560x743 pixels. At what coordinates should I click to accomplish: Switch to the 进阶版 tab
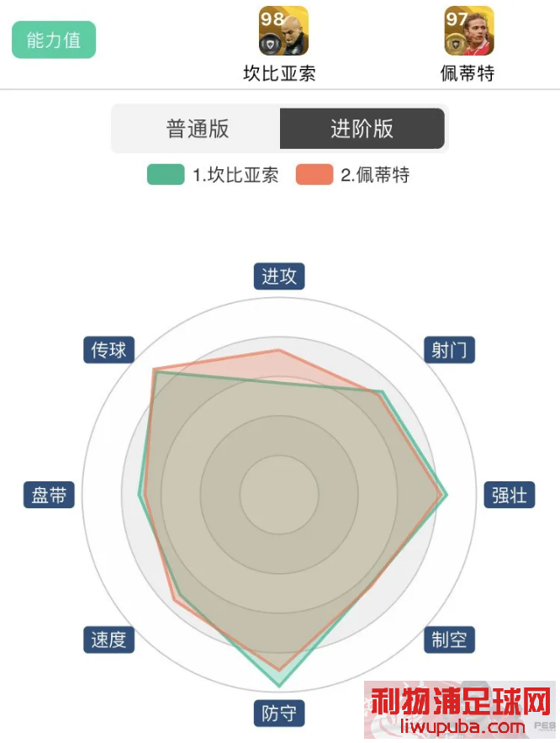tap(362, 129)
